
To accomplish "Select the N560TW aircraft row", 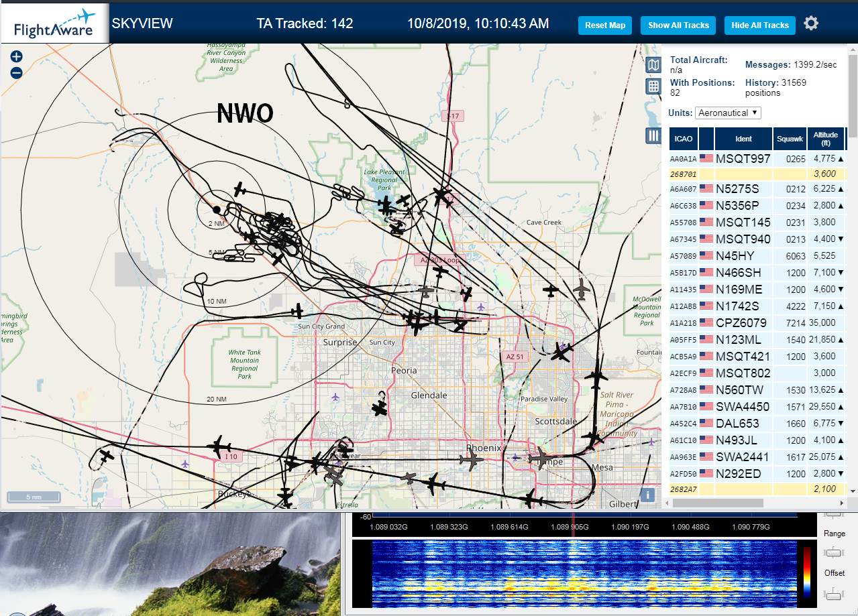I will tap(758, 390).
